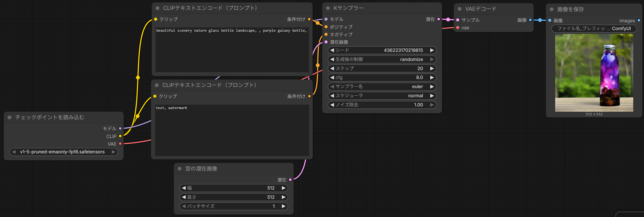Image resolution: width=644 pixels, height=217 pixels.
Task: Open the サンプラー名 euler dropdown
Action: pyautogui.click(x=382, y=86)
